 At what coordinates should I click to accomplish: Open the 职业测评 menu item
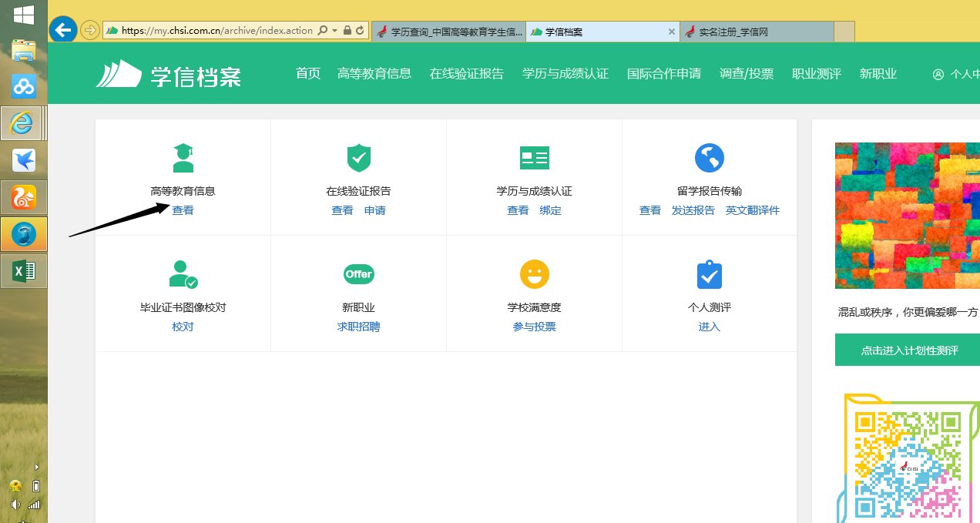(816, 74)
